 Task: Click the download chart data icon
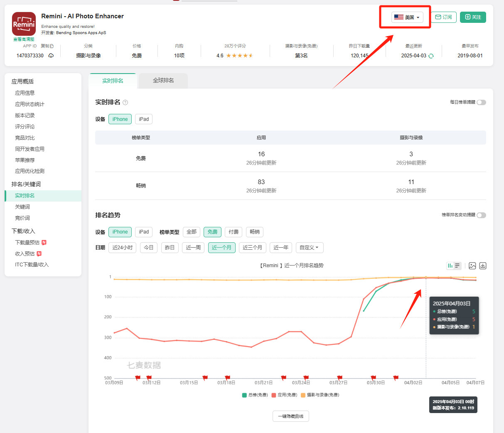click(483, 266)
